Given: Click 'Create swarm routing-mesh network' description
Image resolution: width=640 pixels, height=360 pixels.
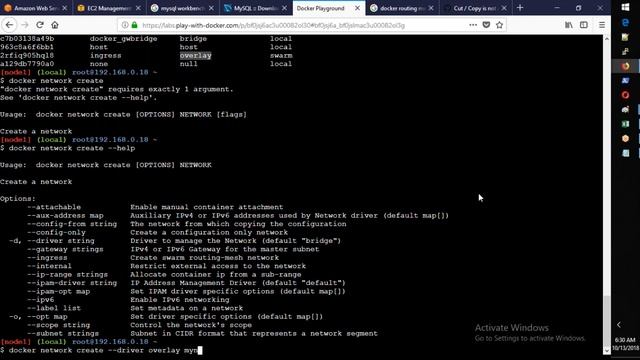Looking at the screenshot, I should pyautogui.click(x=204, y=258).
